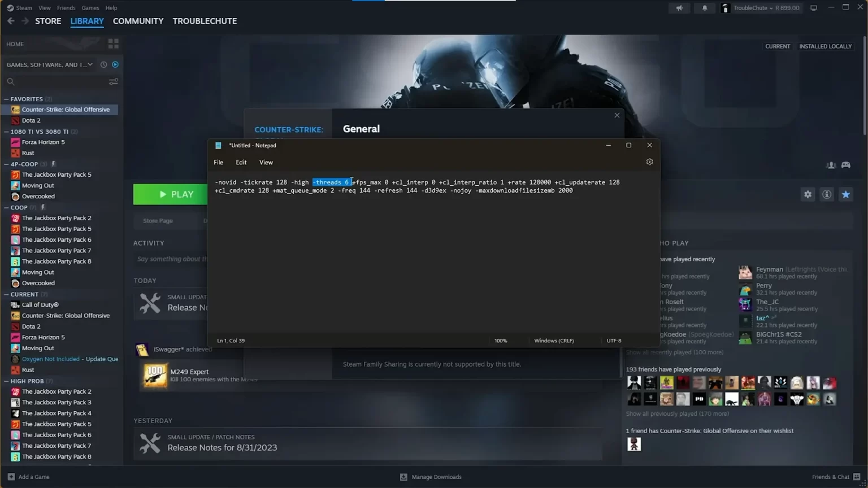Open Notepad settings gear icon
This screenshot has height=488, width=868.
649,162
